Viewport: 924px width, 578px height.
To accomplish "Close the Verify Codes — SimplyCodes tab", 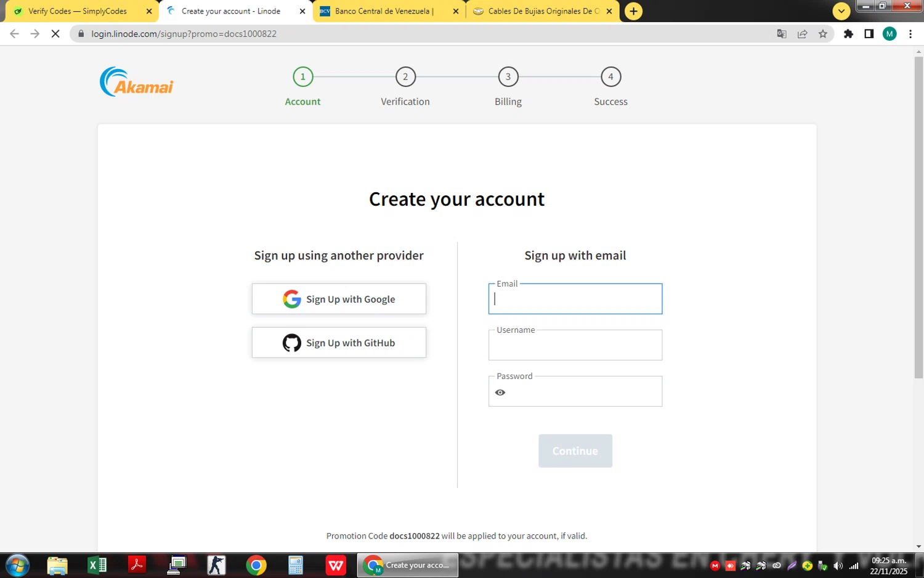I will [x=148, y=11].
